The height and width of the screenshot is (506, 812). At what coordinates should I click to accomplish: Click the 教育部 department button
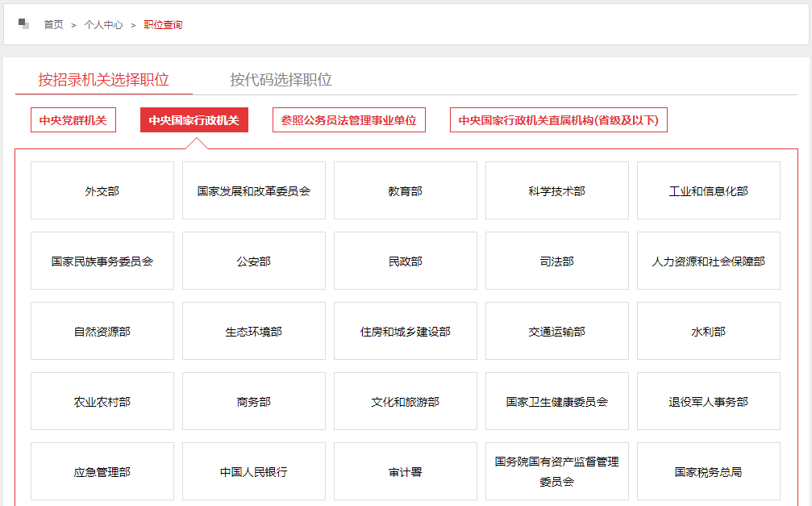point(405,190)
